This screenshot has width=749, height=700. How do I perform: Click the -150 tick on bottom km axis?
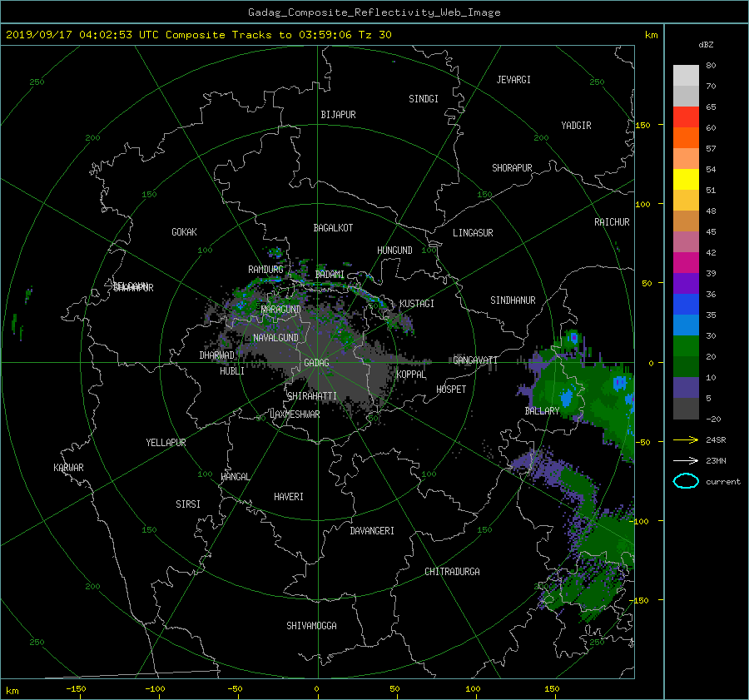(76, 688)
